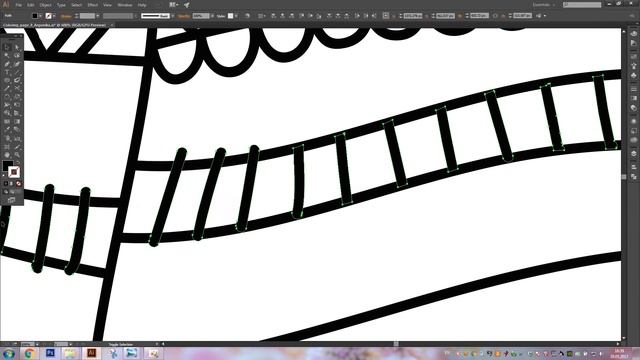Viewport: 640px width, 360px height.
Task: Open the zoom level dropdown in status bar
Action: pos(37,344)
